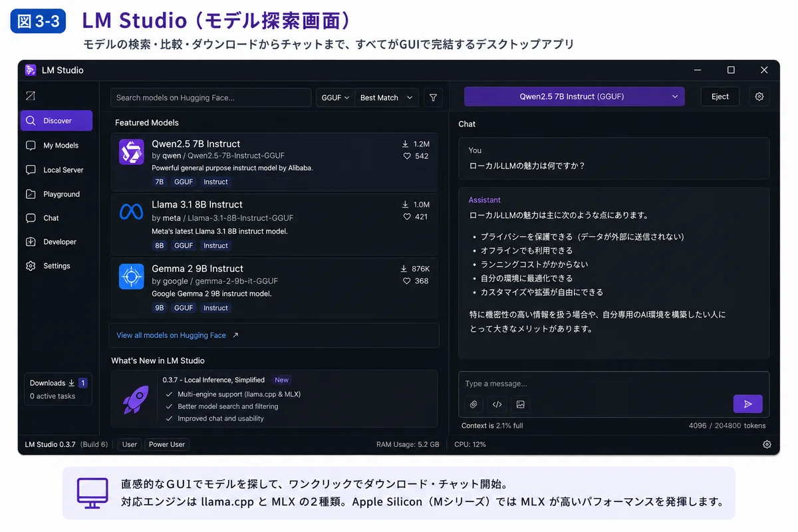Click 'Improved chat and usability' line
The height and width of the screenshot is (532, 798).
pyautogui.click(x=221, y=418)
